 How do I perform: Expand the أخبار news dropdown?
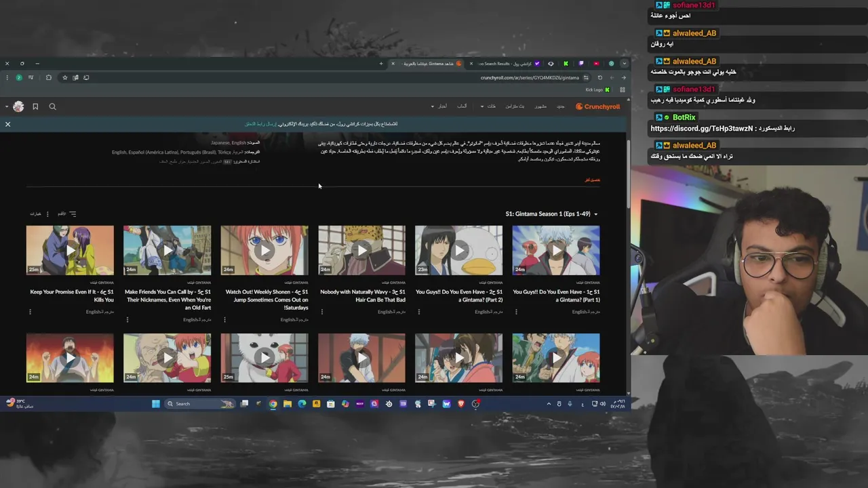point(439,106)
